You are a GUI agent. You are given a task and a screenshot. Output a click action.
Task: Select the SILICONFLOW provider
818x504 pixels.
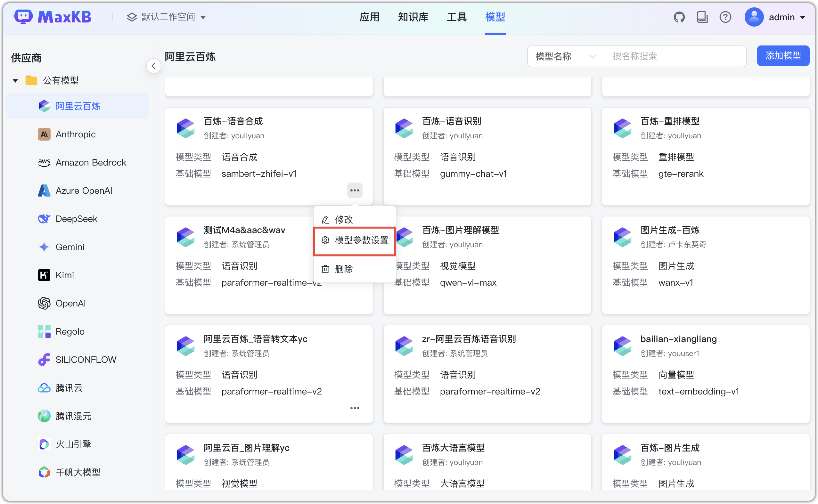(x=77, y=360)
